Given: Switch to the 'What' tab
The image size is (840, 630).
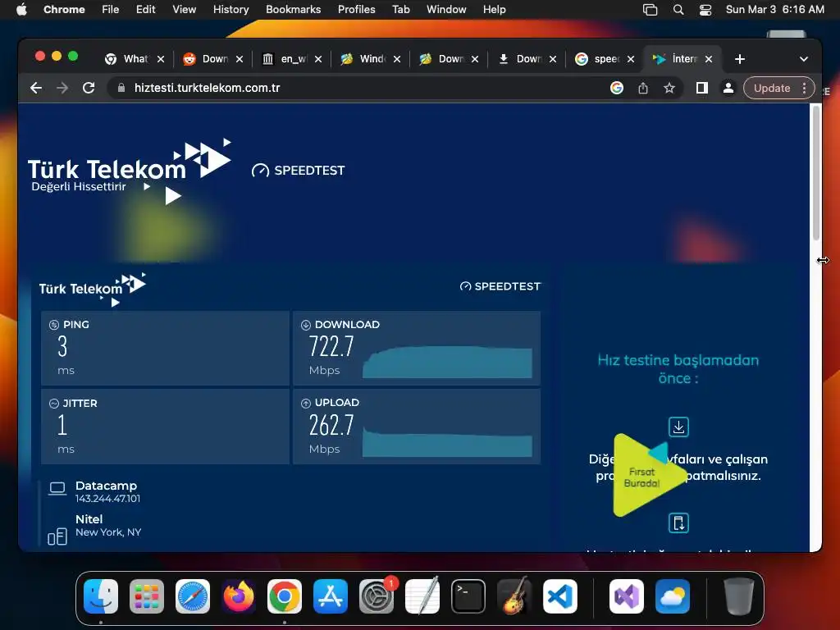Looking at the screenshot, I should click(x=134, y=59).
